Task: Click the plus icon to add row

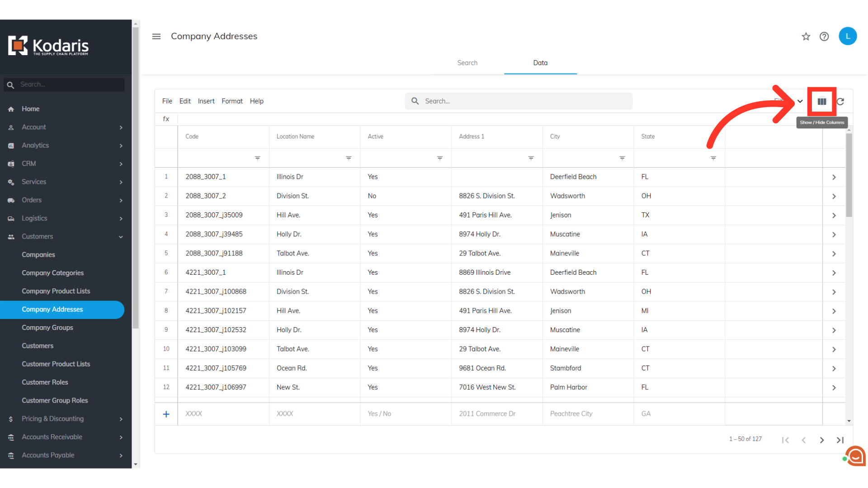Action: tap(166, 414)
